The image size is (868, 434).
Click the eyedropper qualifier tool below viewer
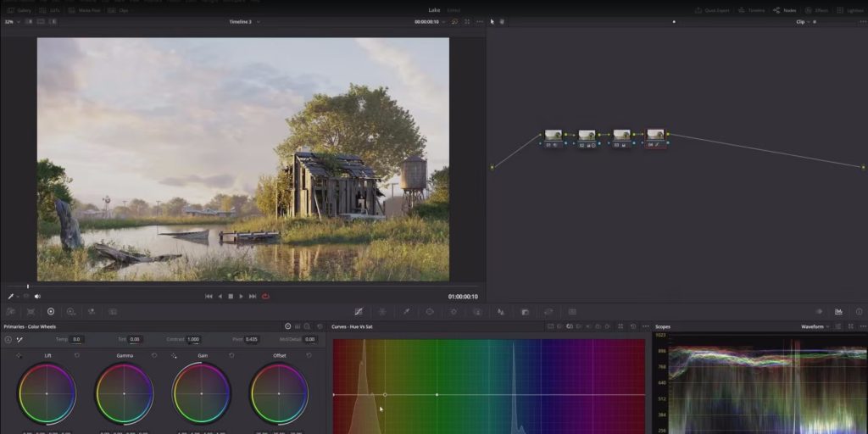[10, 296]
